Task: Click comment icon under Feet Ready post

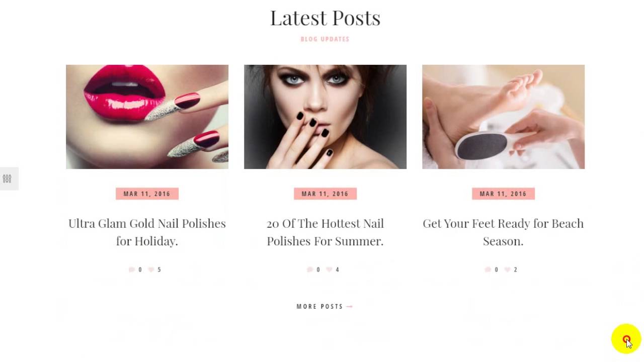Action: pyautogui.click(x=488, y=269)
